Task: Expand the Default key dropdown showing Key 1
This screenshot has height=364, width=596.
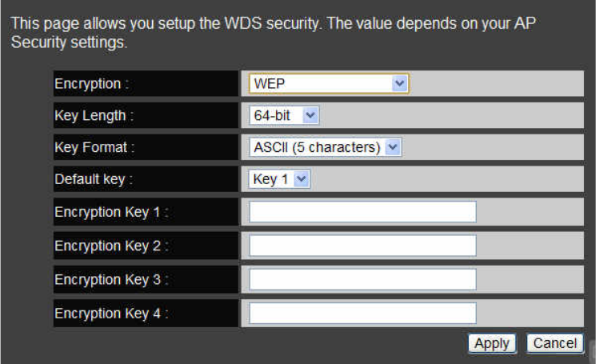Action: (x=279, y=178)
